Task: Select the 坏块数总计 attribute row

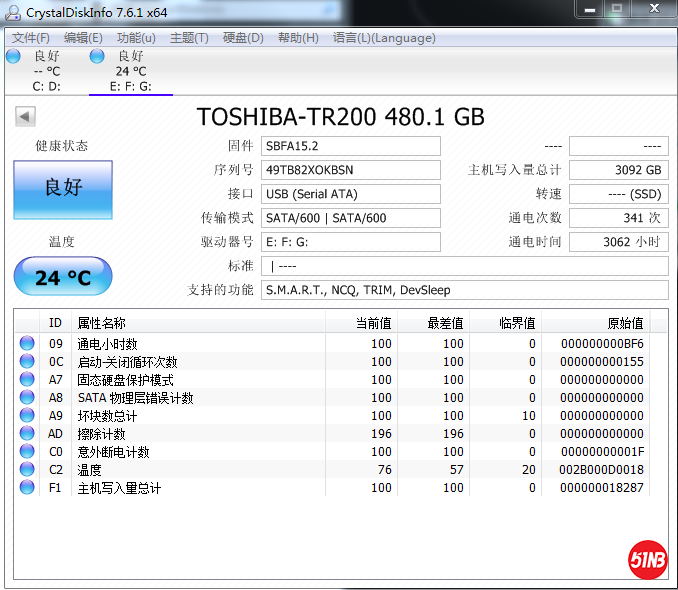Action: click(x=332, y=416)
